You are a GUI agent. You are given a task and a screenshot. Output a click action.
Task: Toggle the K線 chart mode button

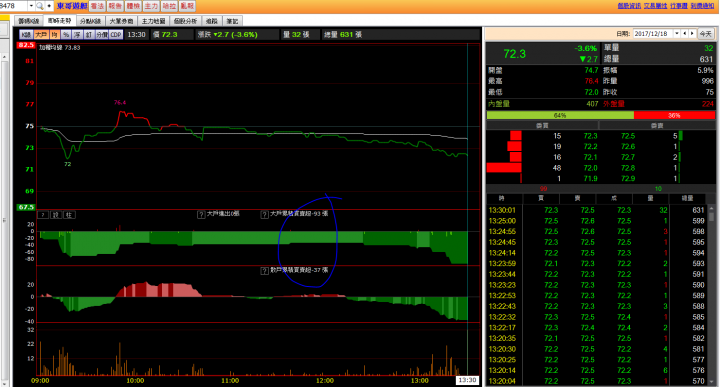[x=26, y=34]
